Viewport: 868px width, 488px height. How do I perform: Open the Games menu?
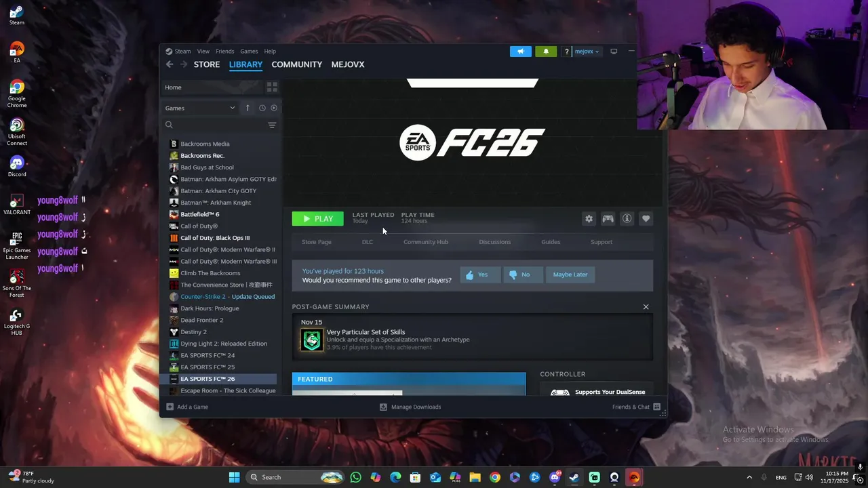coord(249,52)
